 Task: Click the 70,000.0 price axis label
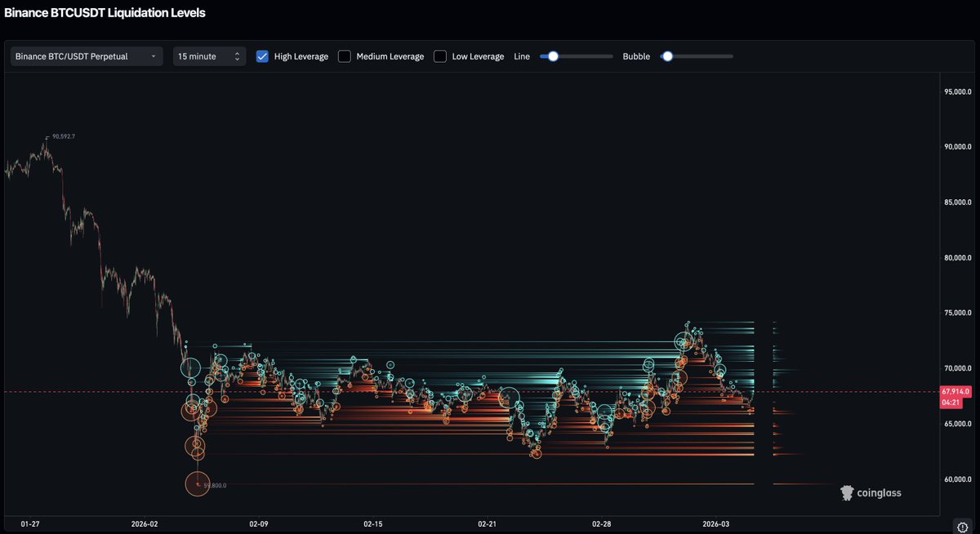click(x=958, y=368)
